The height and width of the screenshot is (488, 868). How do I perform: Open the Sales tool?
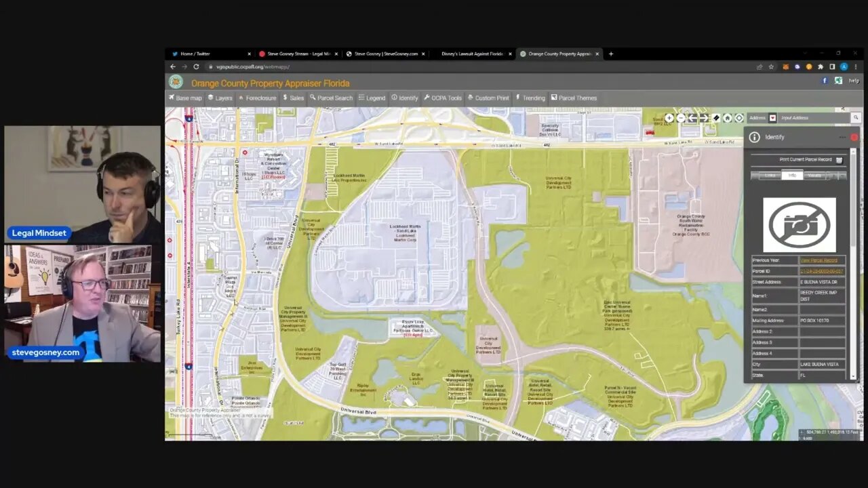click(294, 98)
